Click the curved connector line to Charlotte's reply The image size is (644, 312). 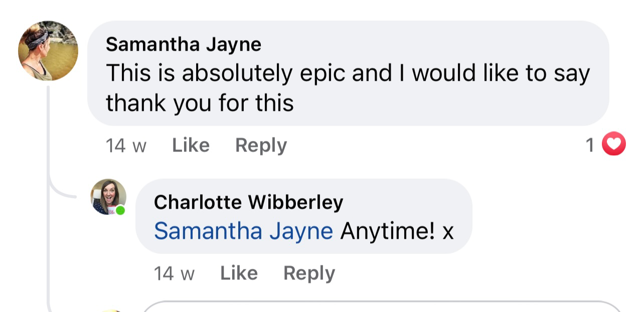(x=58, y=193)
